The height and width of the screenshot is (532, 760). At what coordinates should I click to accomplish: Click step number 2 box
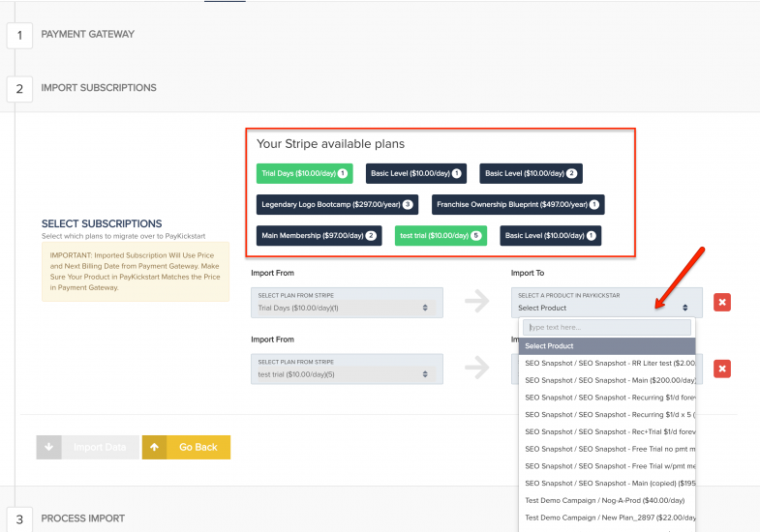pyautogui.click(x=19, y=88)
